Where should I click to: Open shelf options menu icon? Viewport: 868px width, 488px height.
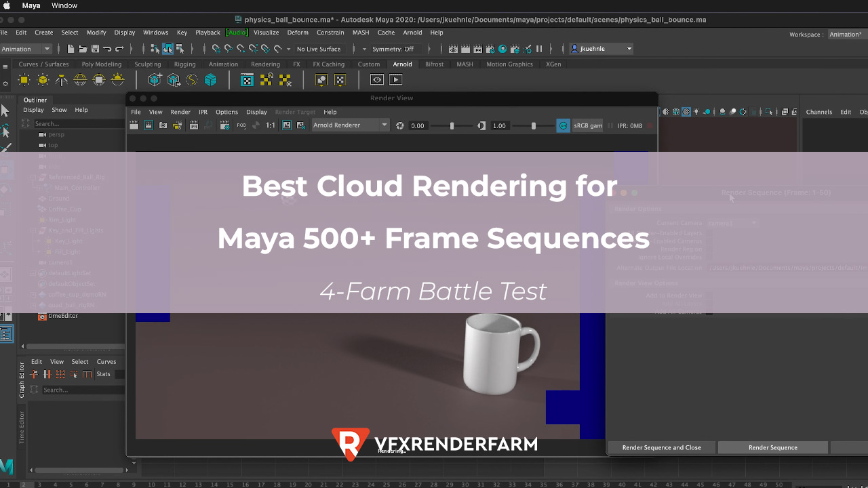5,83
